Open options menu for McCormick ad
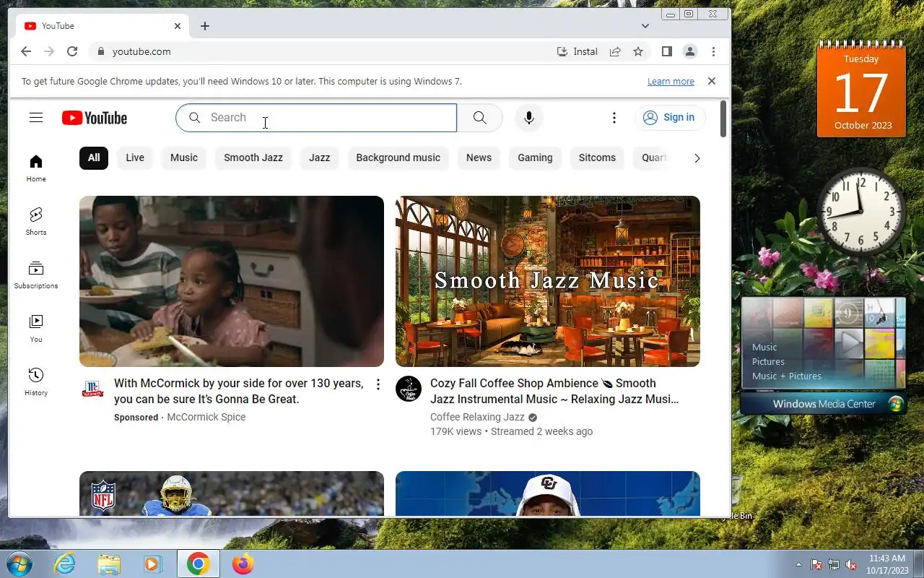 click(378, 384)
